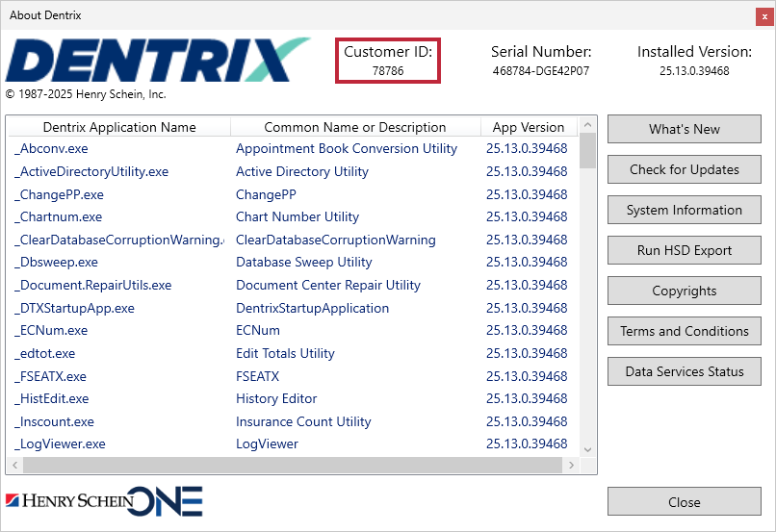Click installed version value under Installed Version

(x=694, y=70)
